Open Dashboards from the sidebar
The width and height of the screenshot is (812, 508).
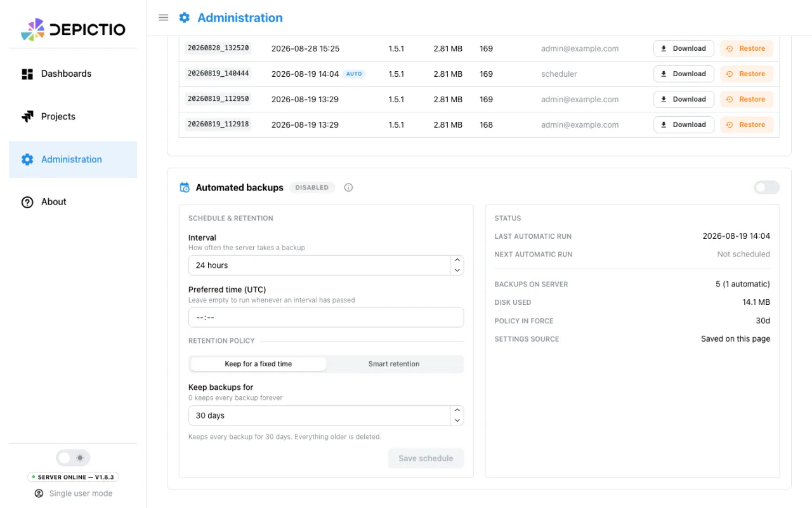click(73, 74)
